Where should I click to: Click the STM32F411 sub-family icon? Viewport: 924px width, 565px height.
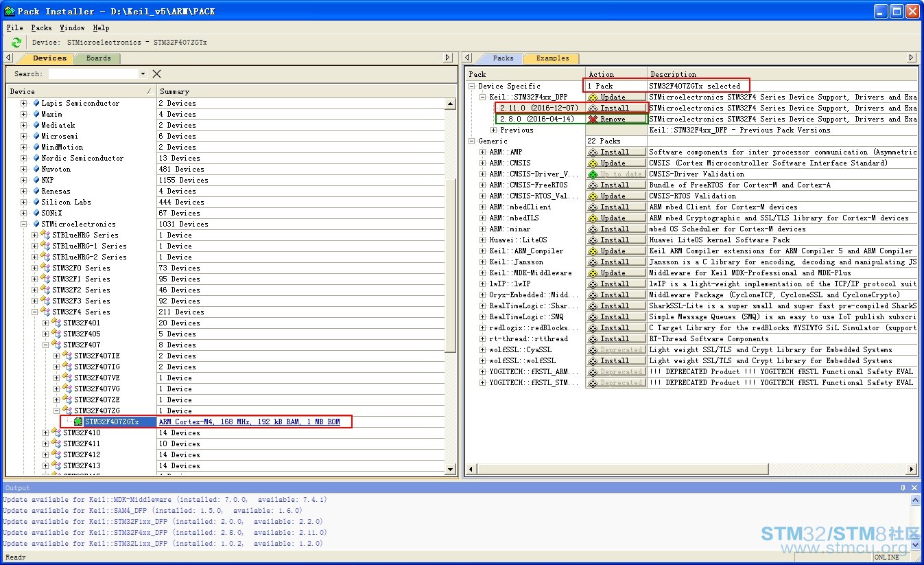tap(57, 443)
